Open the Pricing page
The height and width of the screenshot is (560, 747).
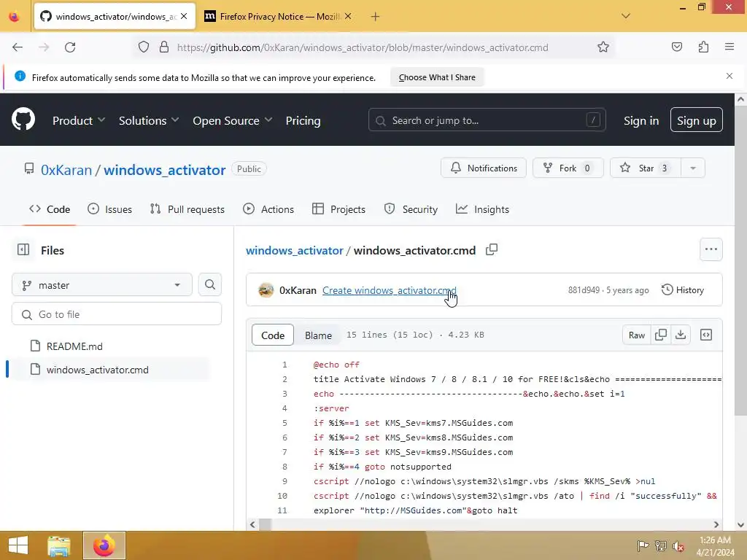pyautogui.click(x=303, y=120)
